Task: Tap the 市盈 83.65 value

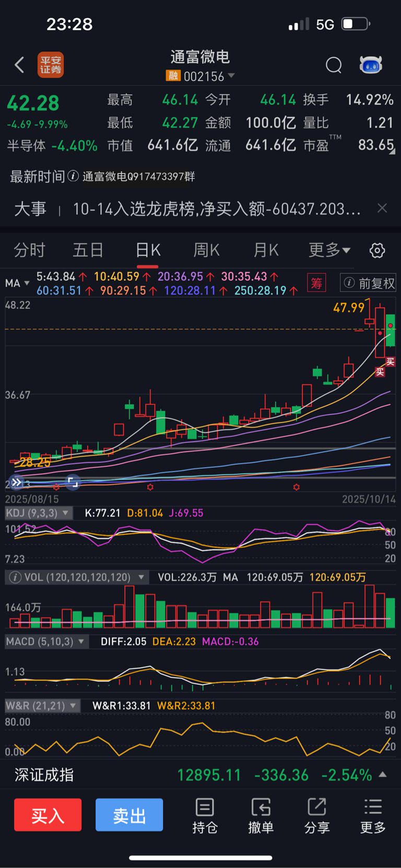Action: (x=376, y=145)
